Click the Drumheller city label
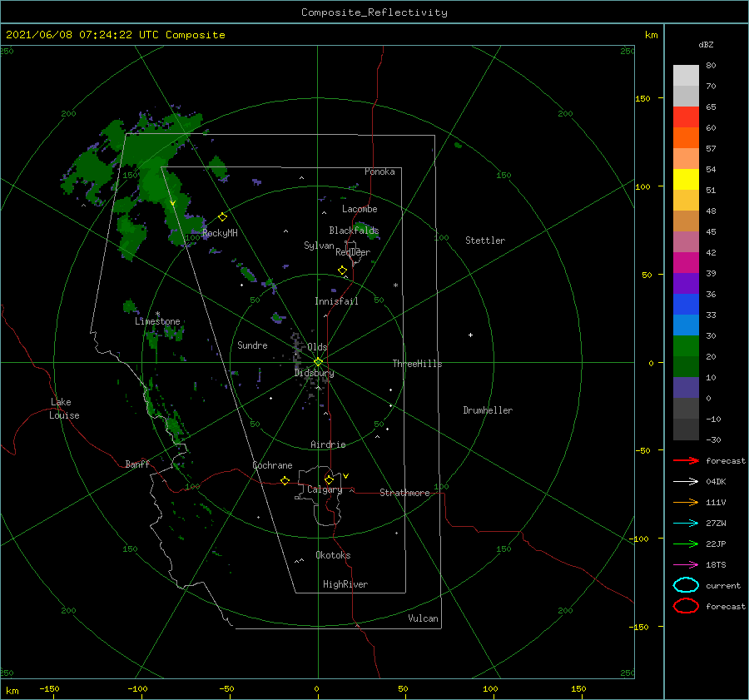 tap(488, 410)
